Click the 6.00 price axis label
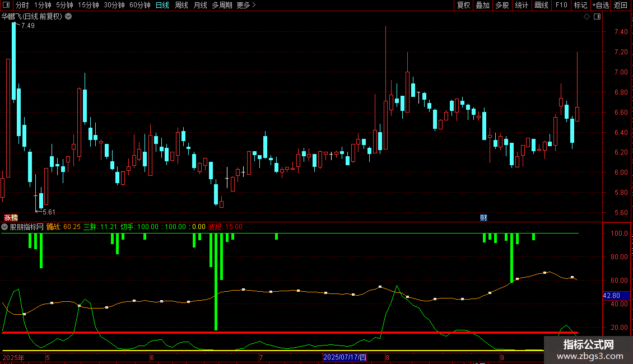Screen dimensions: 633x364 tap(621, 172)
